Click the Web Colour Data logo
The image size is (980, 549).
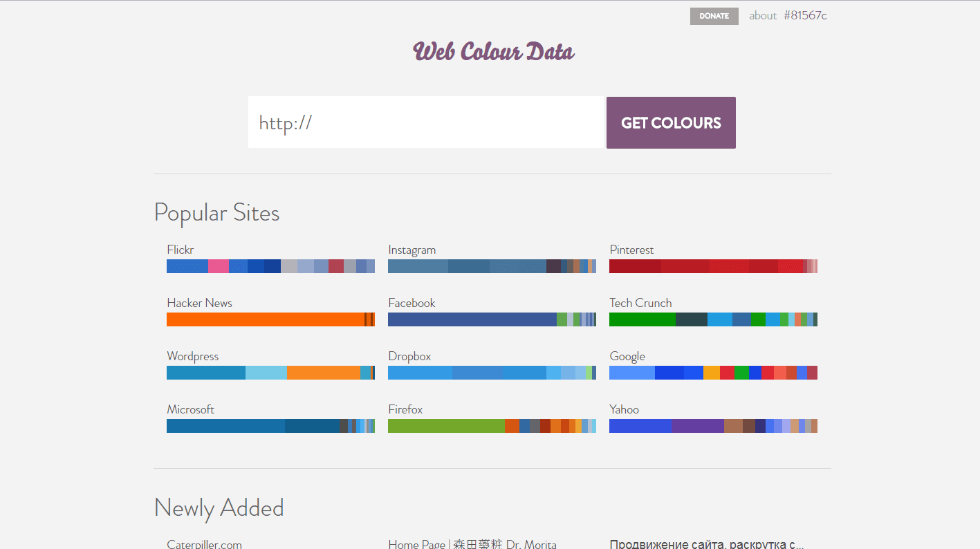[x=493, y=52]
